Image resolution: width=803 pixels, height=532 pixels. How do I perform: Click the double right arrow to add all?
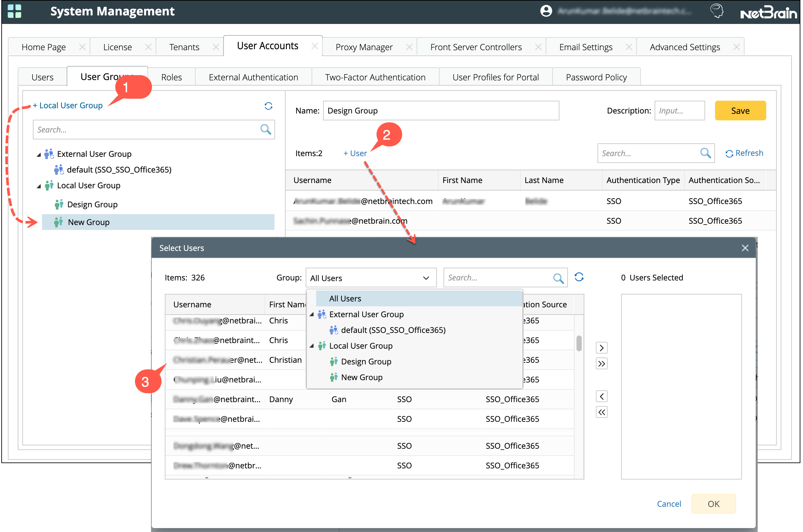point(601,364)
